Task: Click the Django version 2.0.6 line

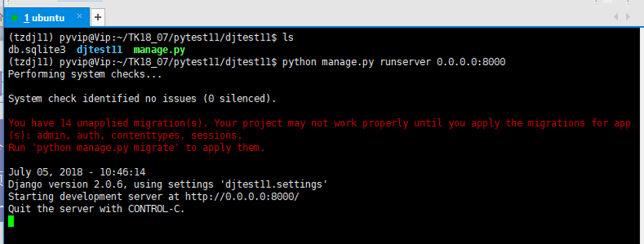Action: [168, 184]
